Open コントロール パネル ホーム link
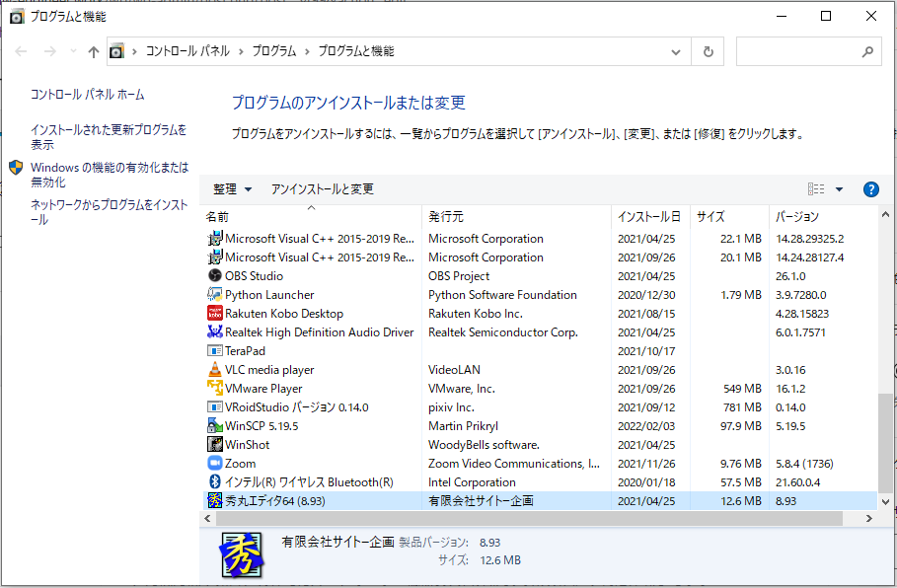 click(88, 95)
